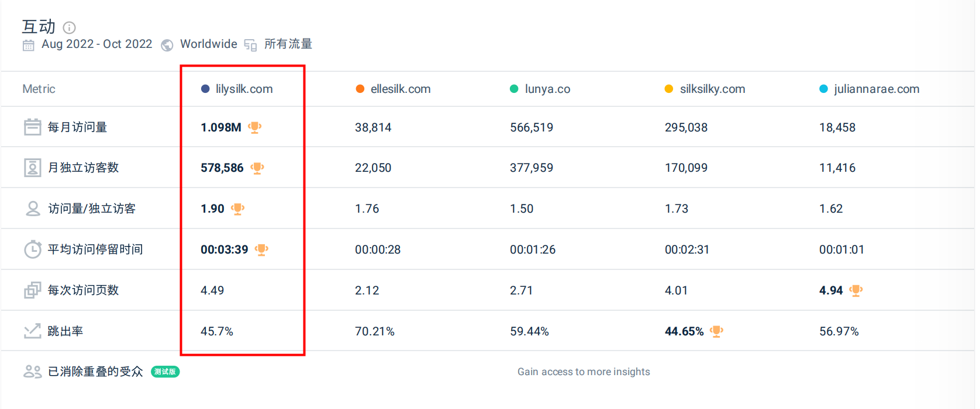Click the 1.098M monthly visits value
Screen dimensions: 980x409
point(221,127)
